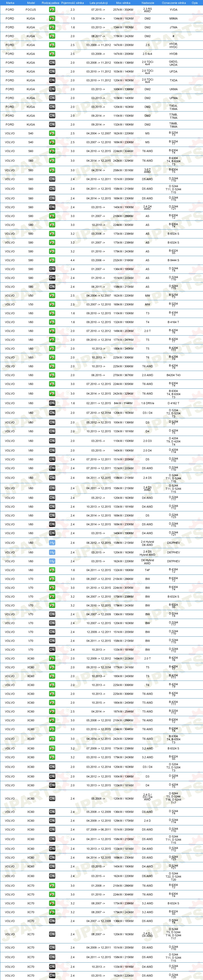Click the 2.4 Hybrid D6 AWD cell
203x980 pixels.
point(147,543)
